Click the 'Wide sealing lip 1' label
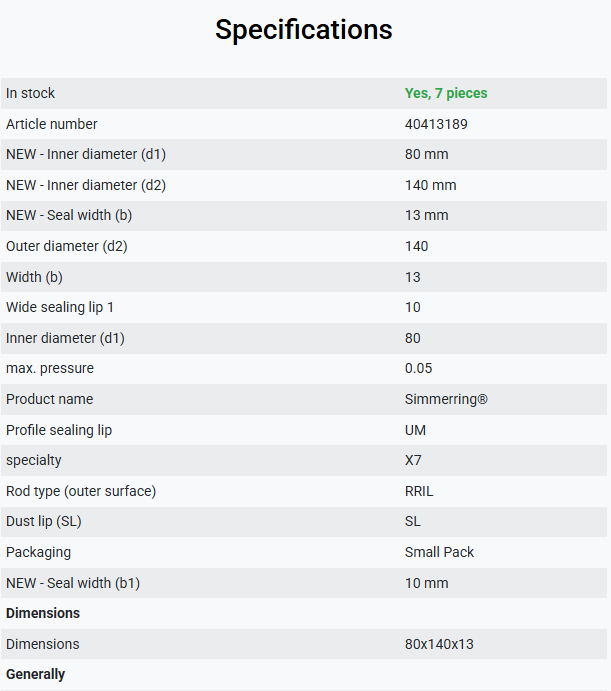 (x=60, y=307)
